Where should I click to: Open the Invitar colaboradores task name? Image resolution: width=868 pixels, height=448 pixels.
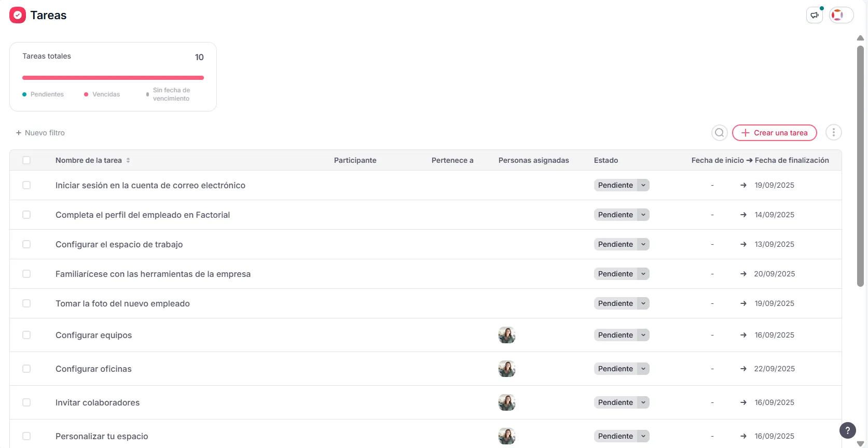[98, 402]
